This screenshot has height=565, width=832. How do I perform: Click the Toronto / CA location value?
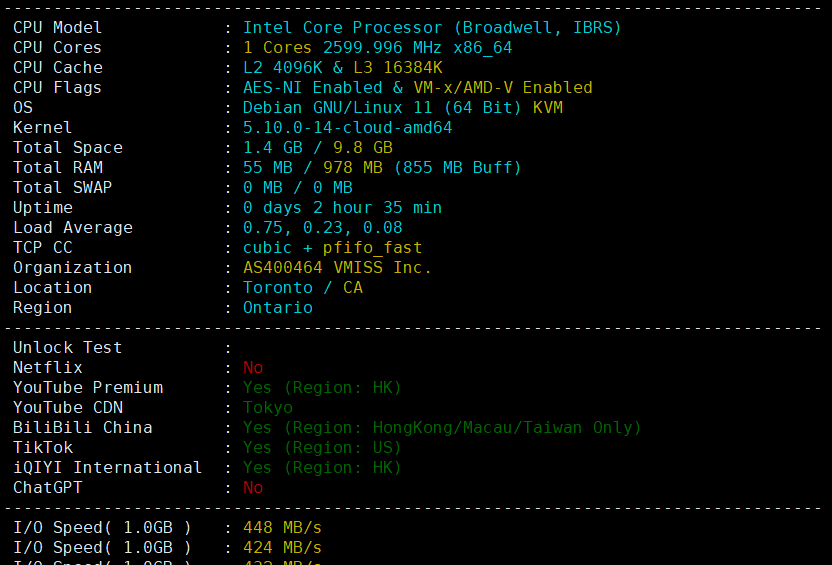click(303, 288)
